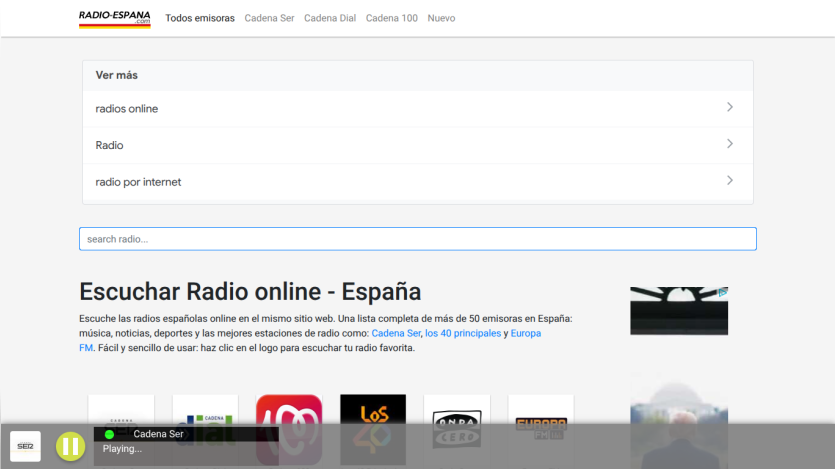Image resolution: width=835 pixels, height=469 pixels.
Task: Click the Ver más heading
Action: pos(117,75)
